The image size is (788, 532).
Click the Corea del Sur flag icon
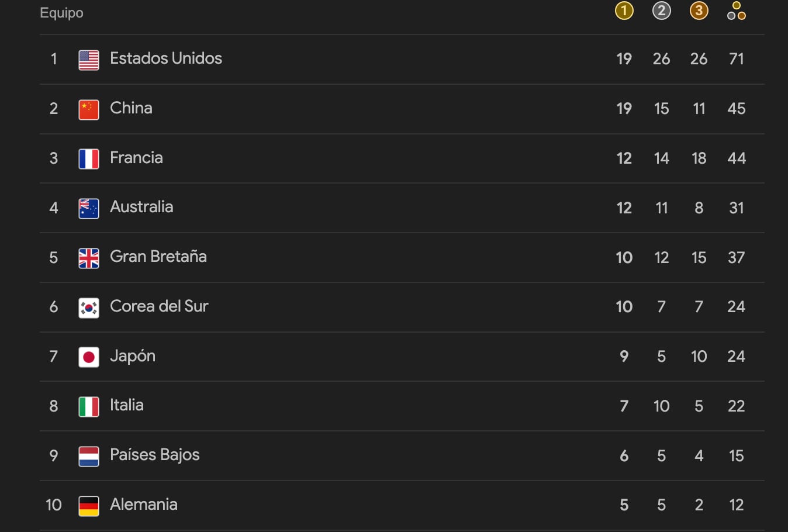click(89, 307)
